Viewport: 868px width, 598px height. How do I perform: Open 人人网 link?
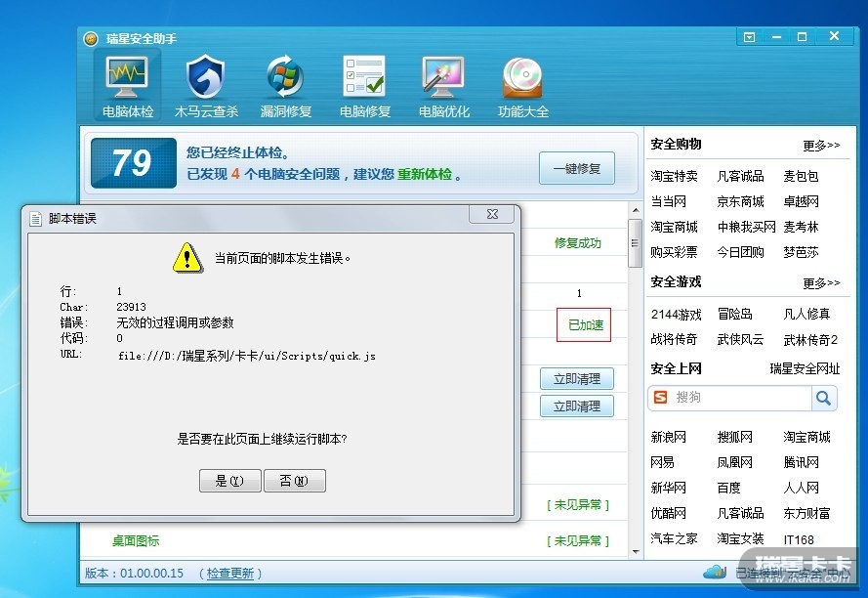click(801, 489)
